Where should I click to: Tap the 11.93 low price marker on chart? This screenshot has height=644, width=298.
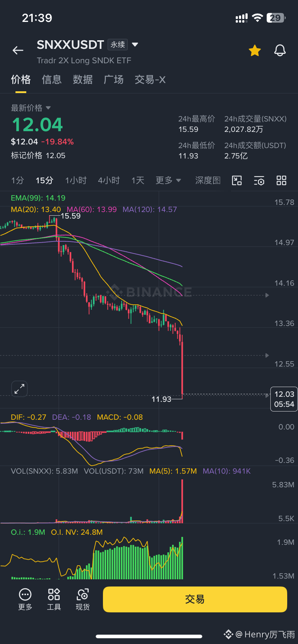pos(161,399)
